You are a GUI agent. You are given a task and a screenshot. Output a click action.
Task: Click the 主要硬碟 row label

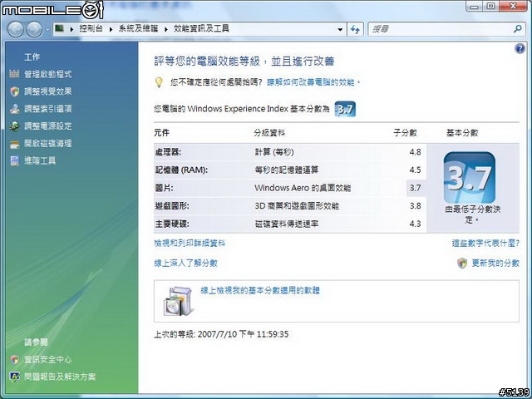pyautogui.click(x=172, y=224)
